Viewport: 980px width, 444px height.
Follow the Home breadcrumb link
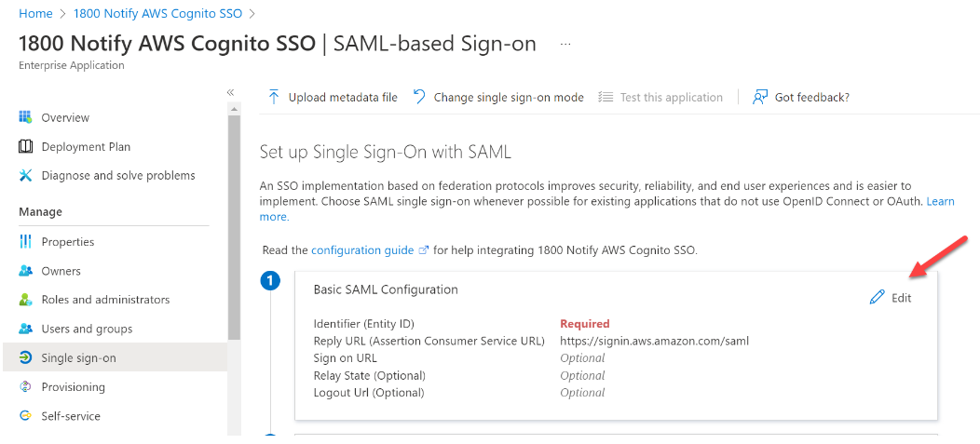35,13
